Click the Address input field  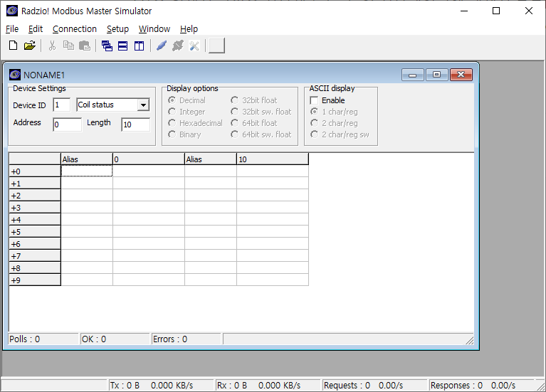coord(67,125)
